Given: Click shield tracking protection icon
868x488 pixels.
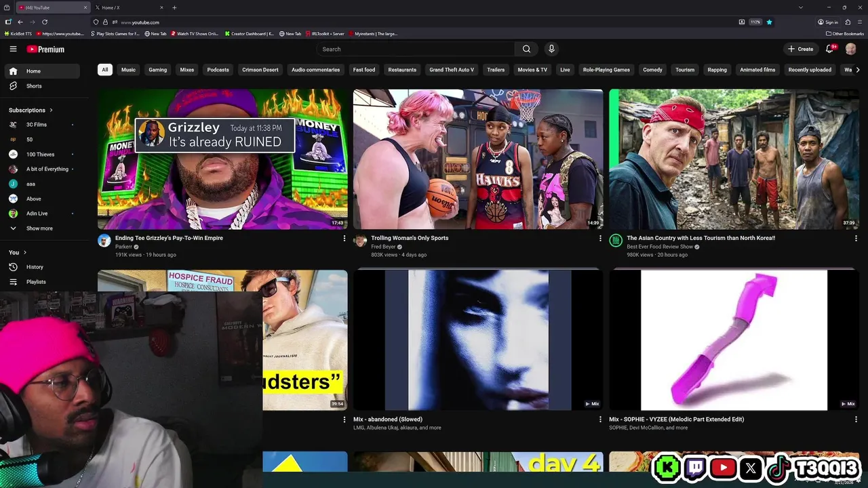Looking at the screenshot, I should pos(96,22).
